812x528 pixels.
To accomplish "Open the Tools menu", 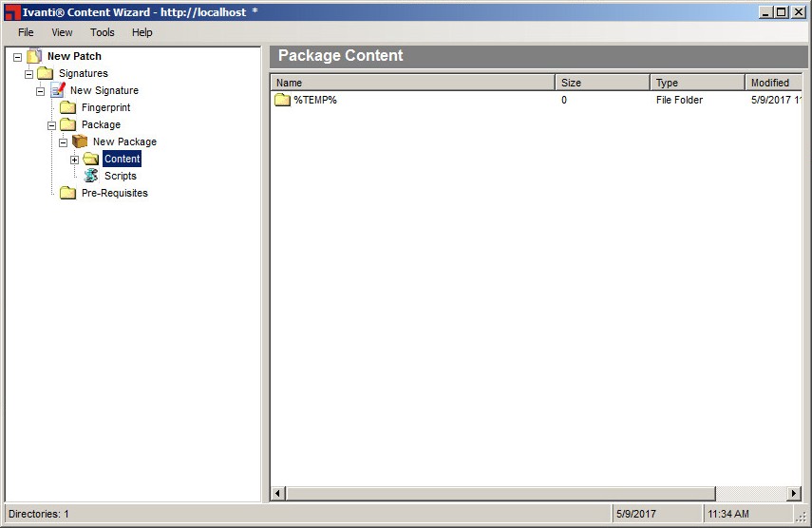I will pyautogui.click(x=102, y=32).
